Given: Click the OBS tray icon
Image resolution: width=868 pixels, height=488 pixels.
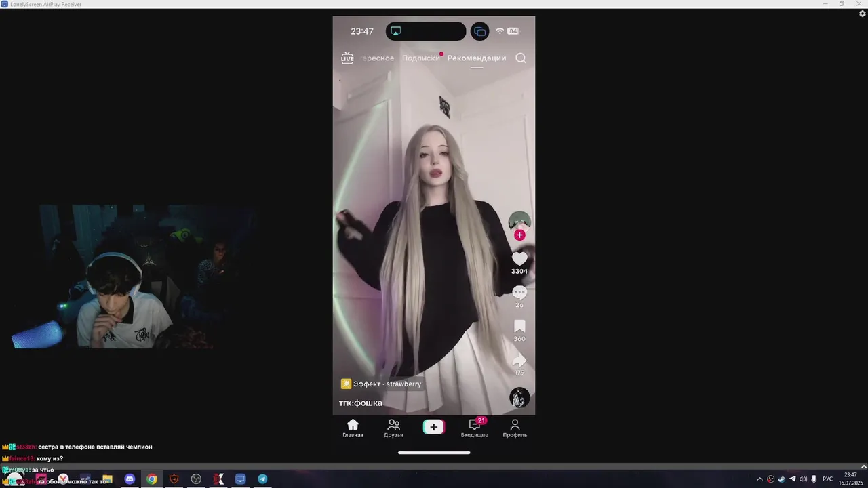Looking at the screenshot, I should pos(770,479).
